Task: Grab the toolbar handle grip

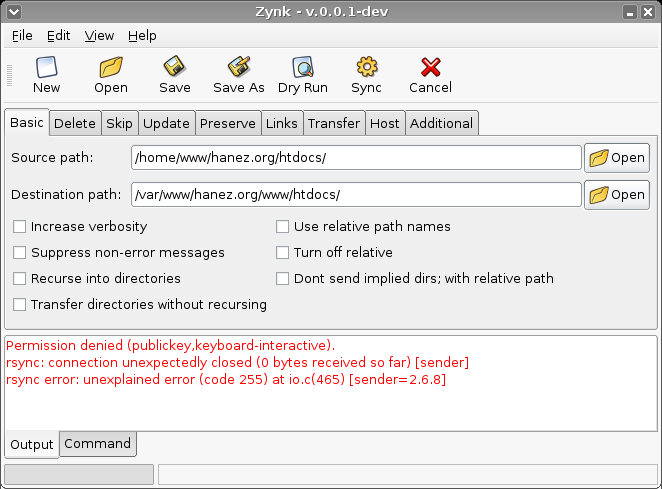Action: tap(9, 76)
